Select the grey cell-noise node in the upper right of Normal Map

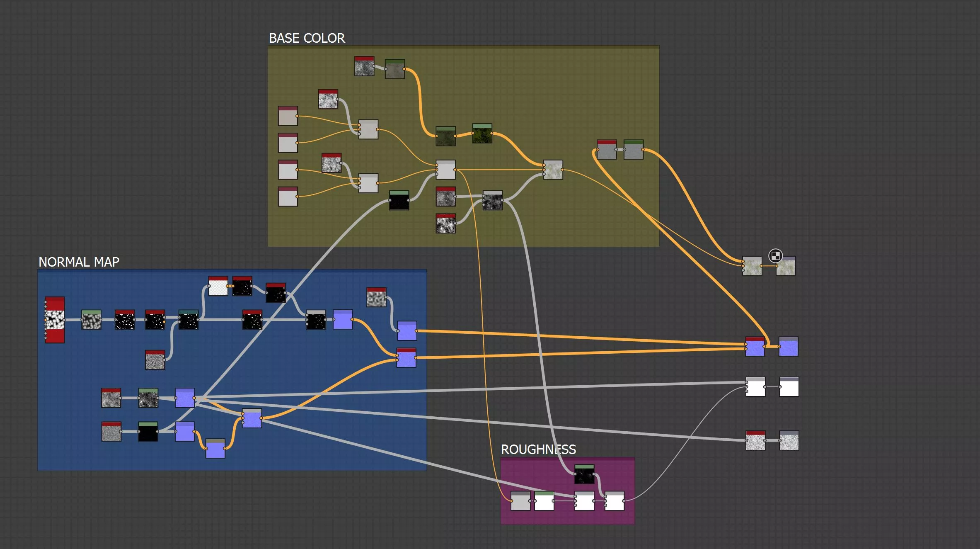(x=376, y=298)
